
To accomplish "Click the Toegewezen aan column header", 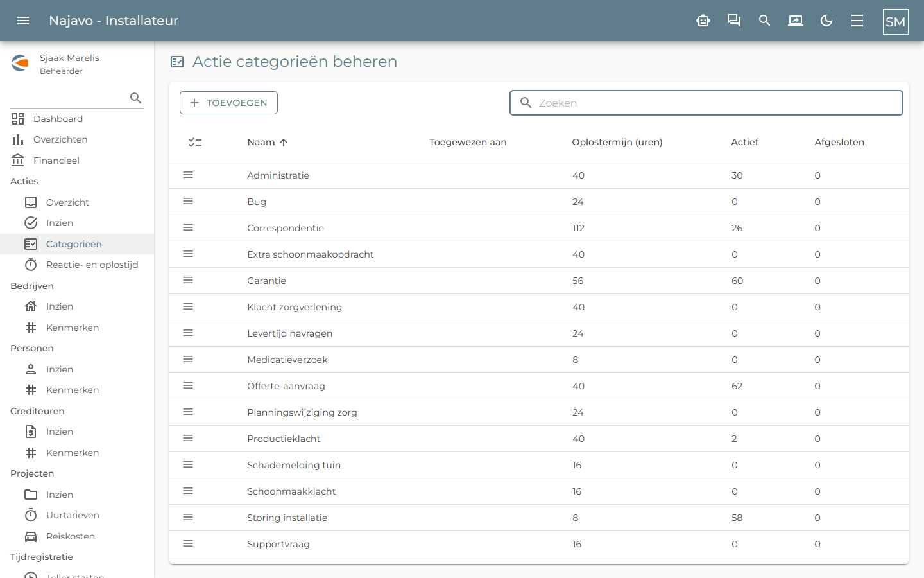I will click(468, 142).
